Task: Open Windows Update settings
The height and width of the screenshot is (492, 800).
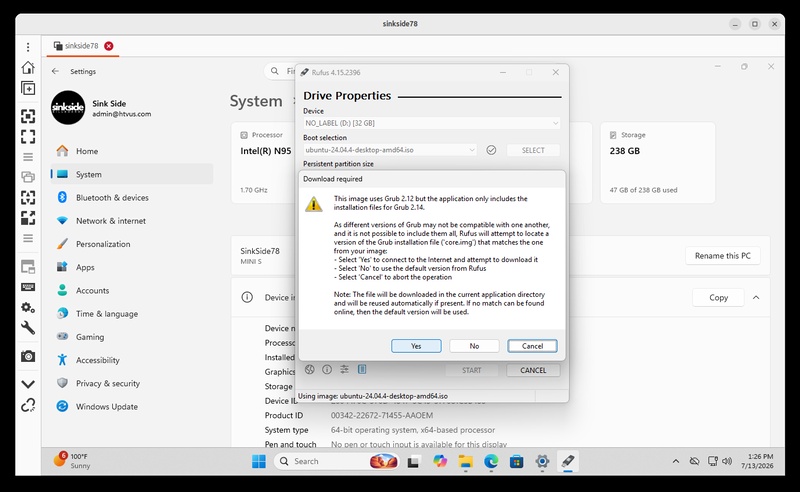Action: coord(132,406)
